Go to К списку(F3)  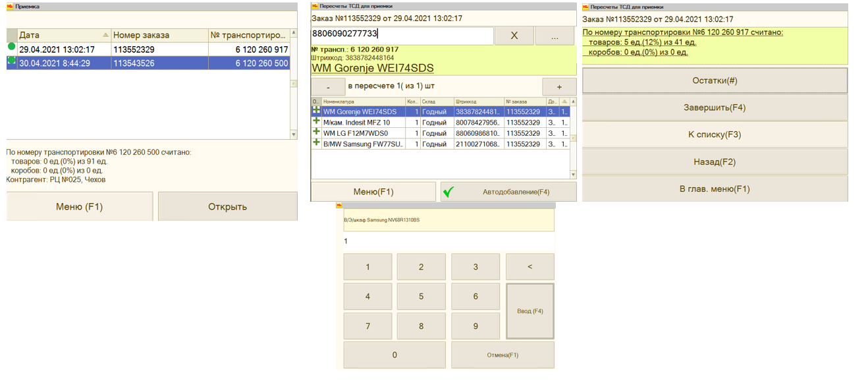[x=715, y=134]
